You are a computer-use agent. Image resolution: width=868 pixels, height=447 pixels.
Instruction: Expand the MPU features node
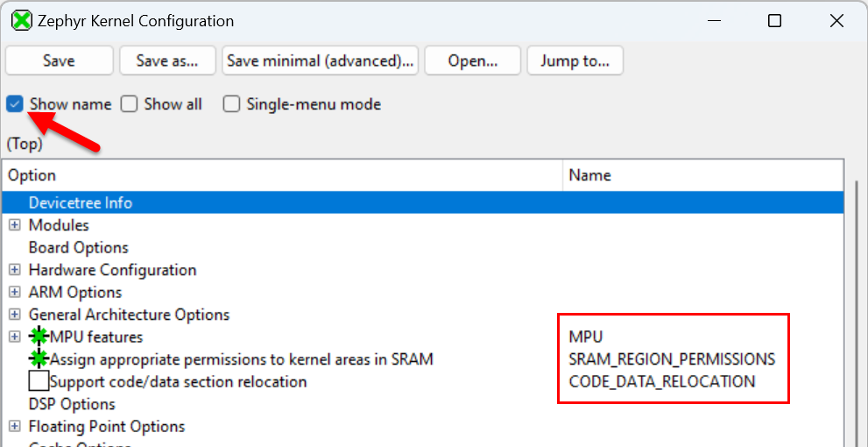coord(15,337)
